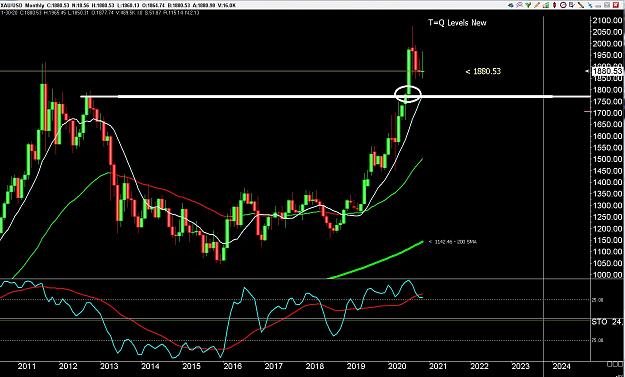
Task: Click the 2016 year label on time axis
Action: [232, 366]
